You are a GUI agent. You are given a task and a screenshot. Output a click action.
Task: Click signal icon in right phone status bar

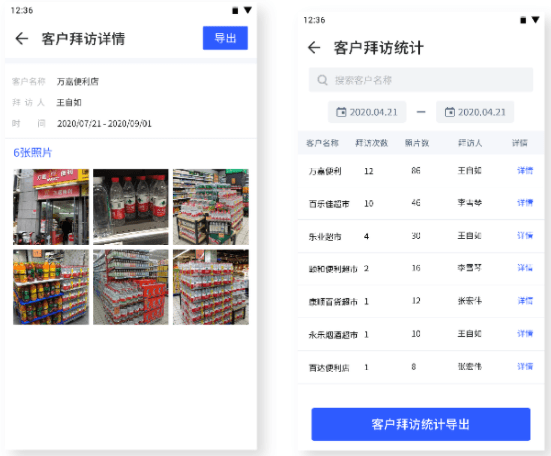click(x=535, y=20)
